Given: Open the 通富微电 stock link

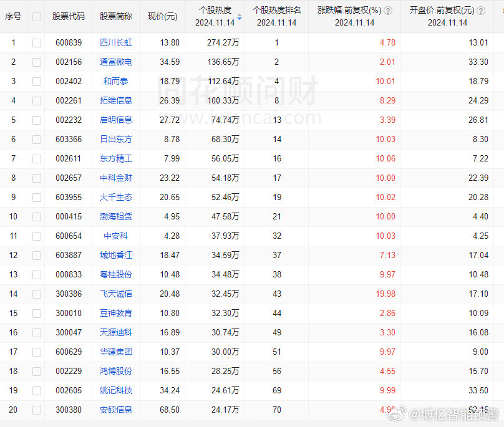Looking at the screenshot, I should coord(116,62).
